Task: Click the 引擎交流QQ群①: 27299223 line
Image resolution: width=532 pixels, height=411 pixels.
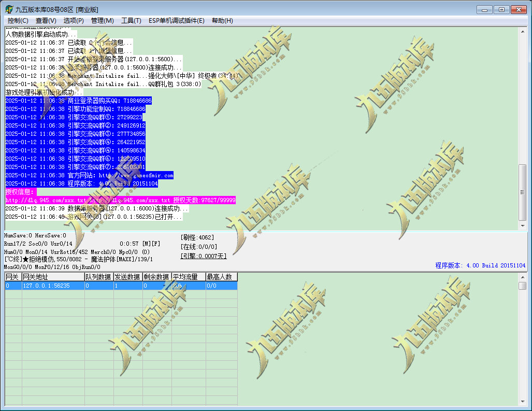Action: pyautogui.click(x=74, y=117)
